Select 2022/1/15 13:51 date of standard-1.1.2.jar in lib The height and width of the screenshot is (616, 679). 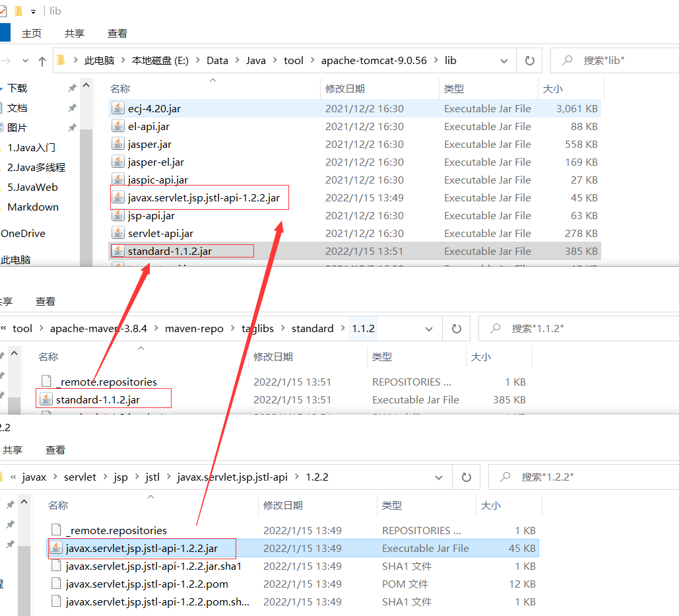point(364,252)
